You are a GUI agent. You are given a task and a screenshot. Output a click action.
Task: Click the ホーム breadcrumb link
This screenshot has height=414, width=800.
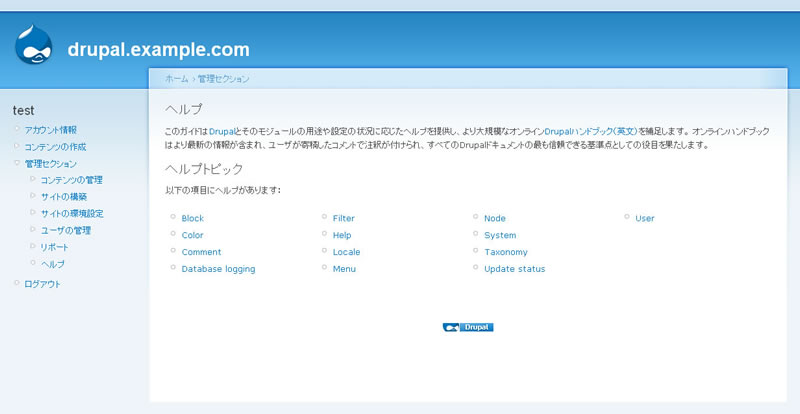[x=177, y=79]
